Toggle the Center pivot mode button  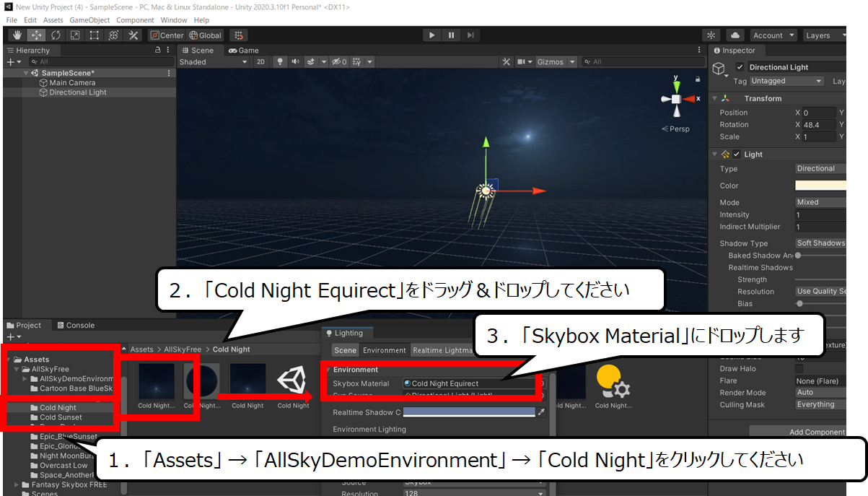tap(167, 35)
